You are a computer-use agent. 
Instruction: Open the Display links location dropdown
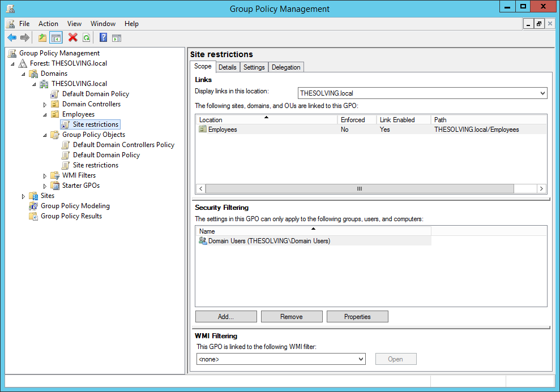click(x=542, y=93)
